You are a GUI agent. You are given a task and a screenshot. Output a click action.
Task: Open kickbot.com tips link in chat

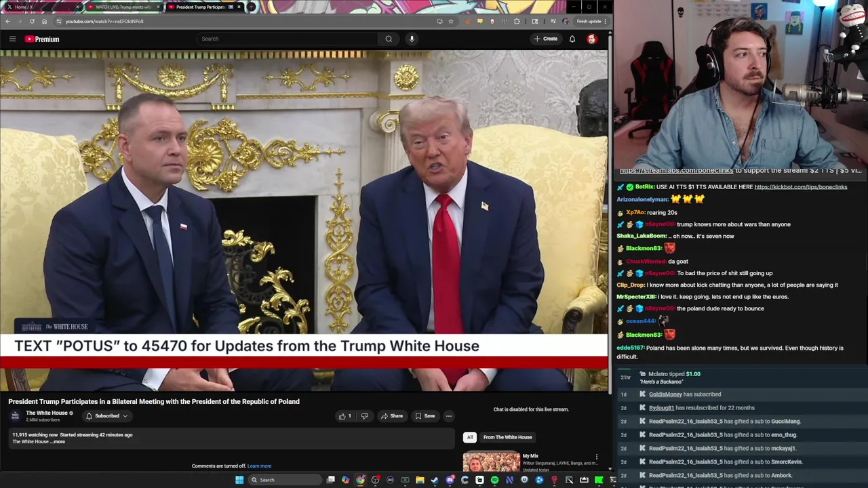pos(800,187)
